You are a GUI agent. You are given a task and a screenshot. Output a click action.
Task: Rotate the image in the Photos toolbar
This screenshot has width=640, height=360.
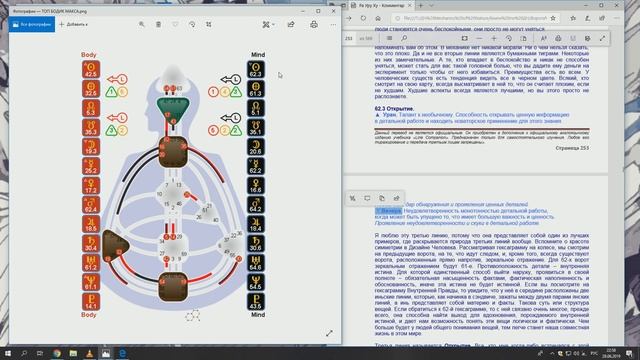(192, 24)
